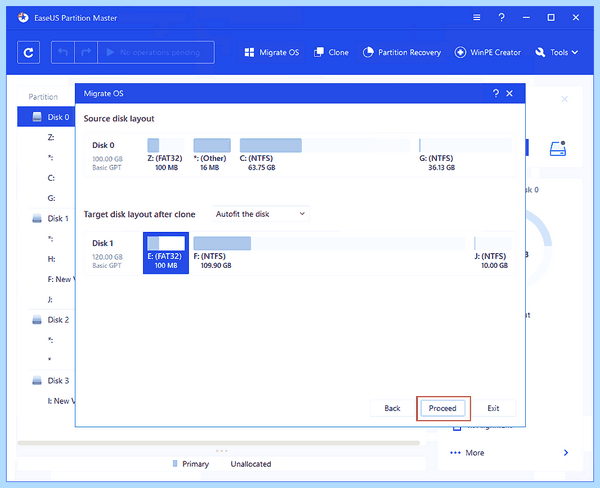Select Disk 2 in the partition list
600x488 pixels.
coord(51,320)
